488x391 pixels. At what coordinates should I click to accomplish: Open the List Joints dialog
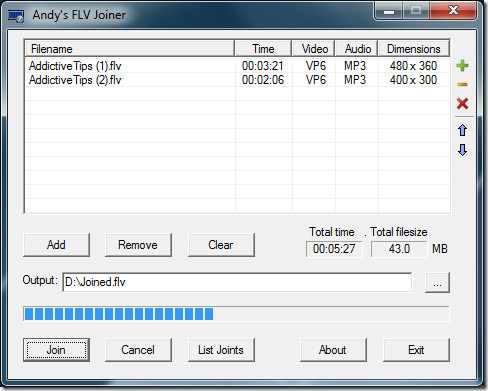221,350
